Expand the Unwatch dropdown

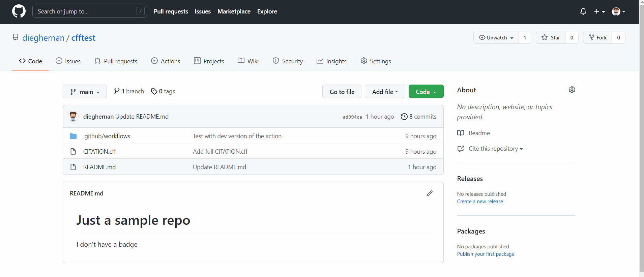(496, 38)
